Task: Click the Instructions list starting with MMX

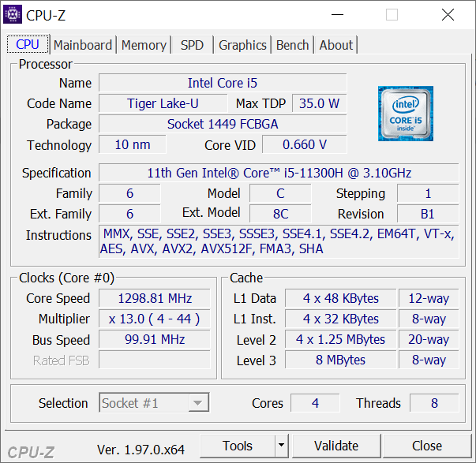Action: 279,241
